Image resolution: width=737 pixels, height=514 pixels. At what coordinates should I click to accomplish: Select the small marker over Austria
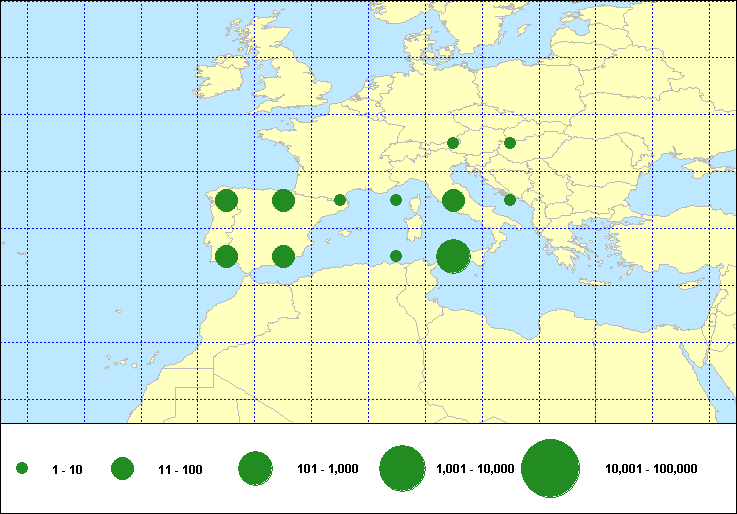coord(453,143)
